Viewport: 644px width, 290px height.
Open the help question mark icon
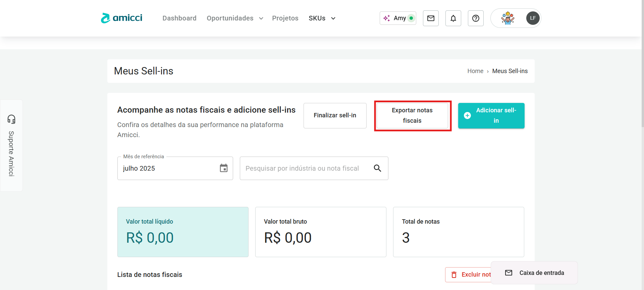pos(476,18)
